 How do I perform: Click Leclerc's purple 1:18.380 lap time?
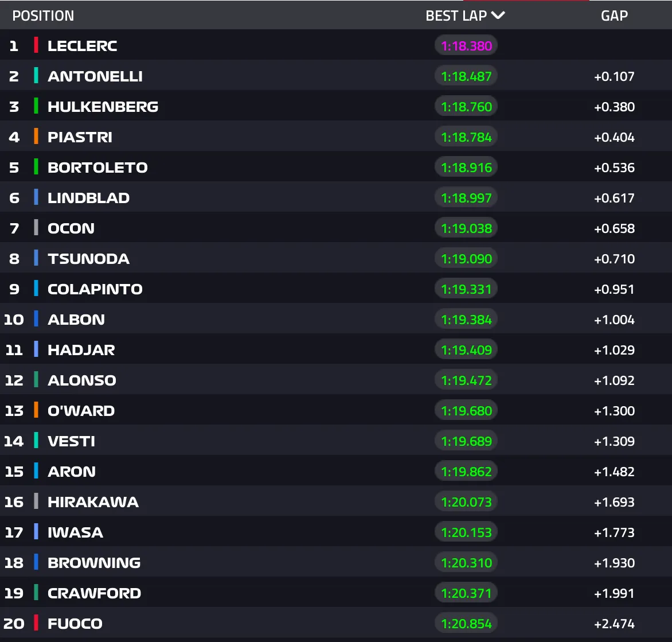(x=466, y=46)
